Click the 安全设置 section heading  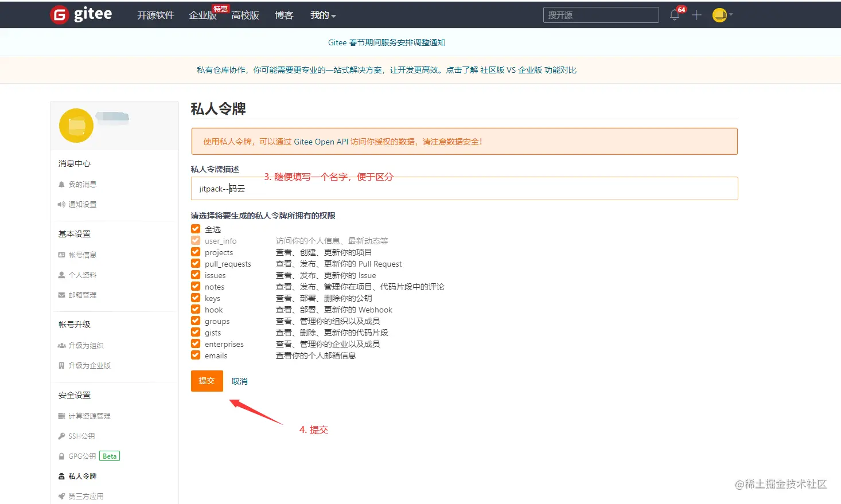[x=75, y=395]
